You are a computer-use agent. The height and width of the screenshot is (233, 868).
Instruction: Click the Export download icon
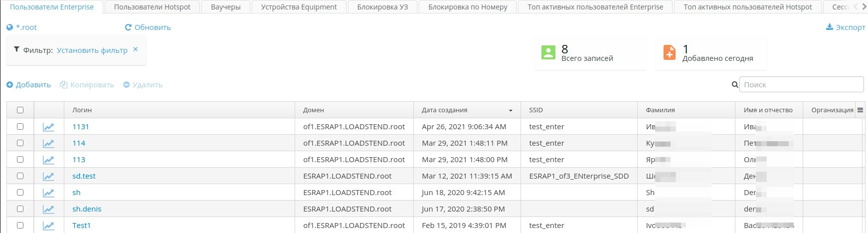point(830,27)
